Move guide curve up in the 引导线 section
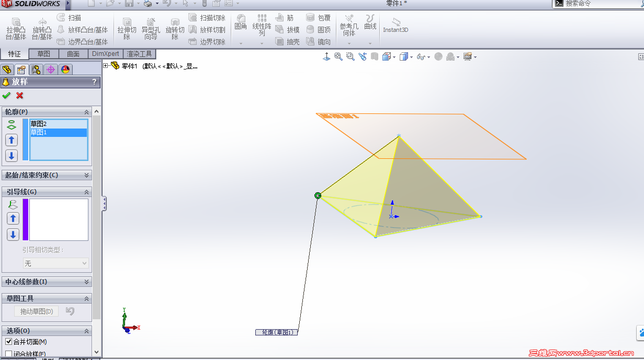Viewport: 644px width, 360px height. point(13,218)
